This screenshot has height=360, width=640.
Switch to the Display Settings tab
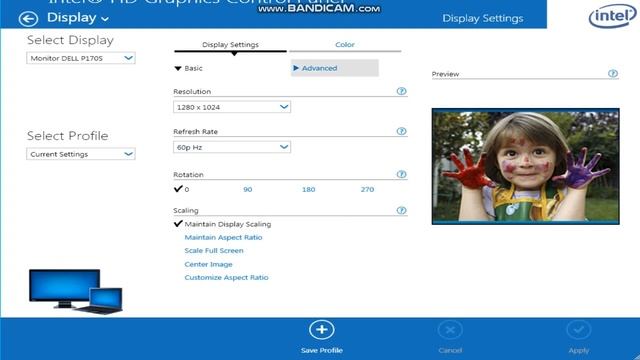230,44
